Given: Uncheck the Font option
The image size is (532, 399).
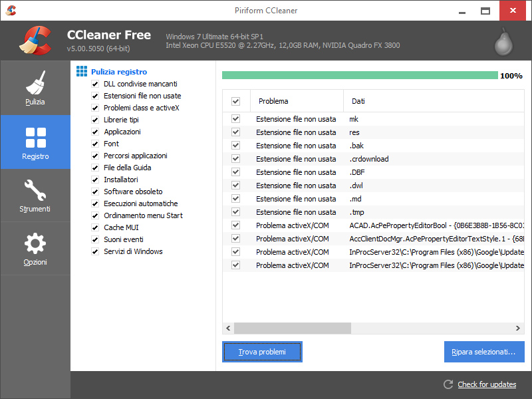Looking at the screenshot, I should click(x=95, y=144).
